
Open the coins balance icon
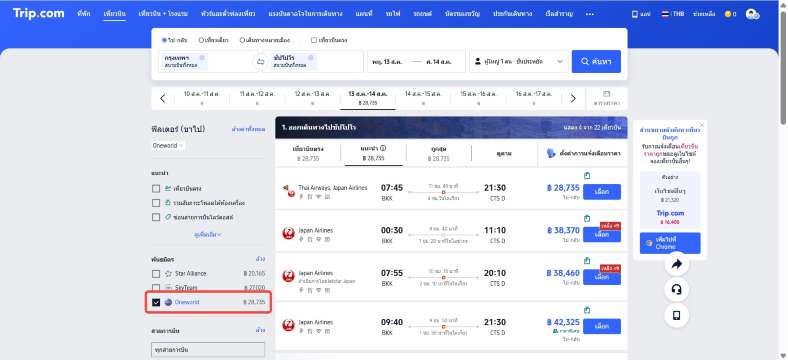coord(730,14)
